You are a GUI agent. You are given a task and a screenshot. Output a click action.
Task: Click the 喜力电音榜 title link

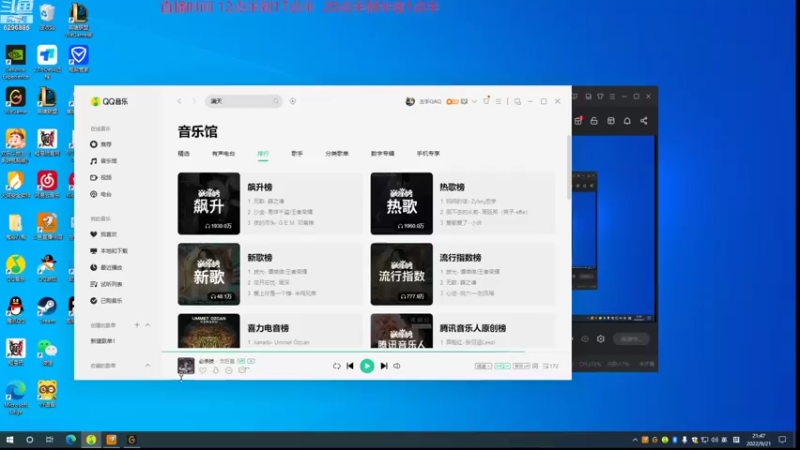[x=268, y=328]
